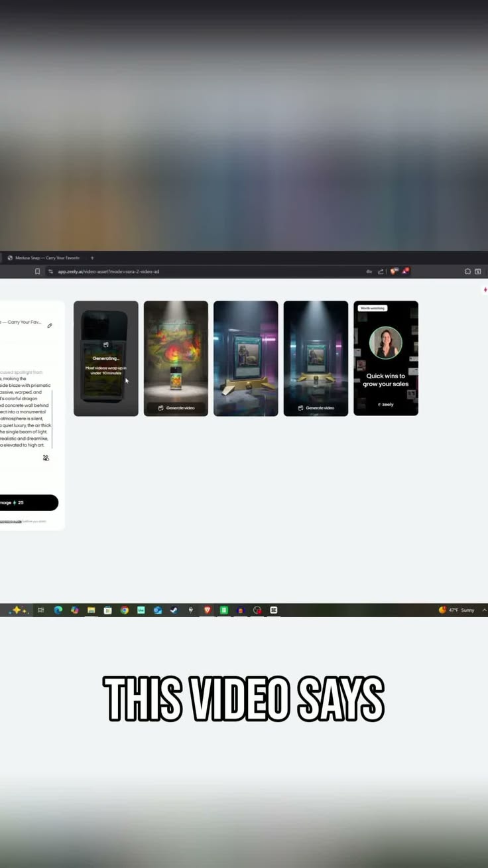Open the guide link under the generate button
Viewport: 488px width, 868px height.
click(11, 522)
